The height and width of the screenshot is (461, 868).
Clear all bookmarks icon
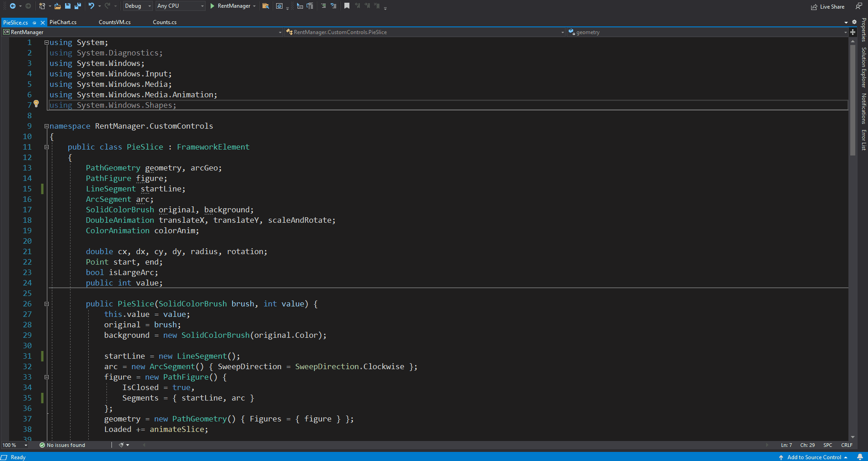click(x=377, y=6)
